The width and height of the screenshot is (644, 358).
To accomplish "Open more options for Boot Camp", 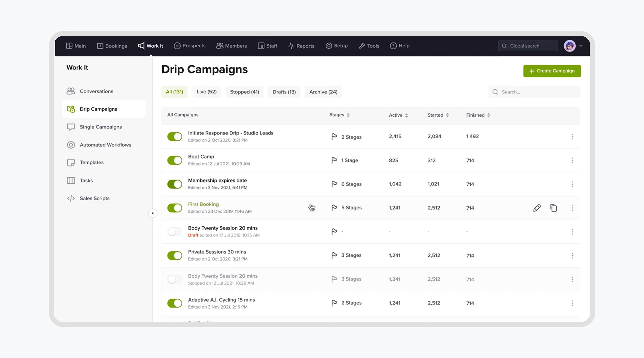I will (x=573, y=160).
